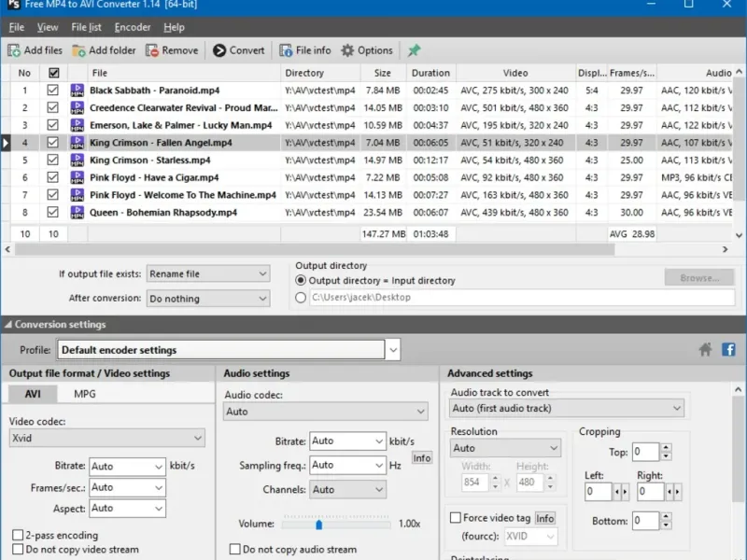Click the Add files toolbar icon
Image resolution: width=747 pixels, height=560 pixels.
click(x=14, y=50)
